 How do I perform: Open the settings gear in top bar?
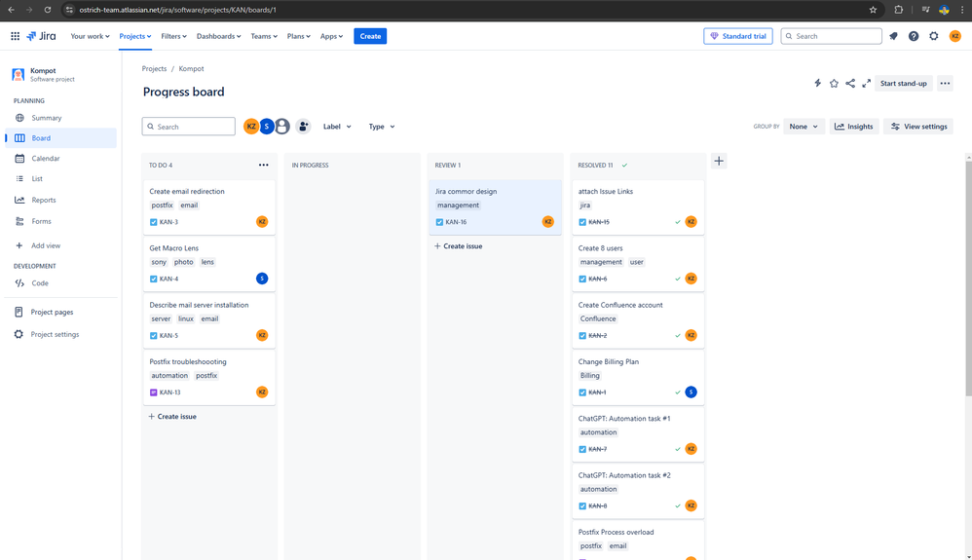click(x=934, y=36)
